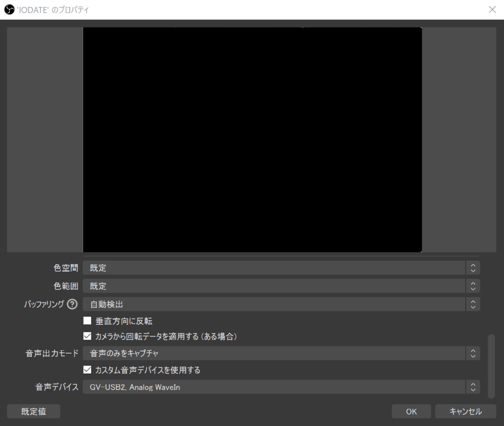Open the dropdown showing 自動検出
The height and width of the screenshot is (426, 504).
pos(274,304)
